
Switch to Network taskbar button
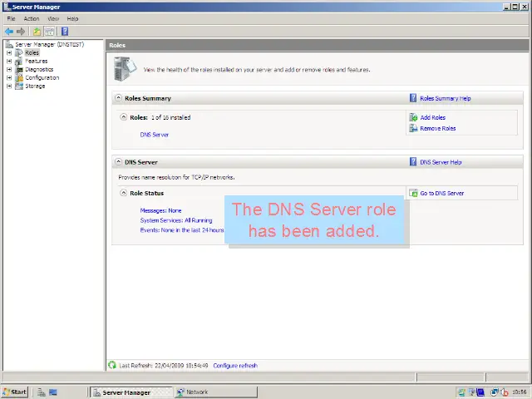(216, 392)
